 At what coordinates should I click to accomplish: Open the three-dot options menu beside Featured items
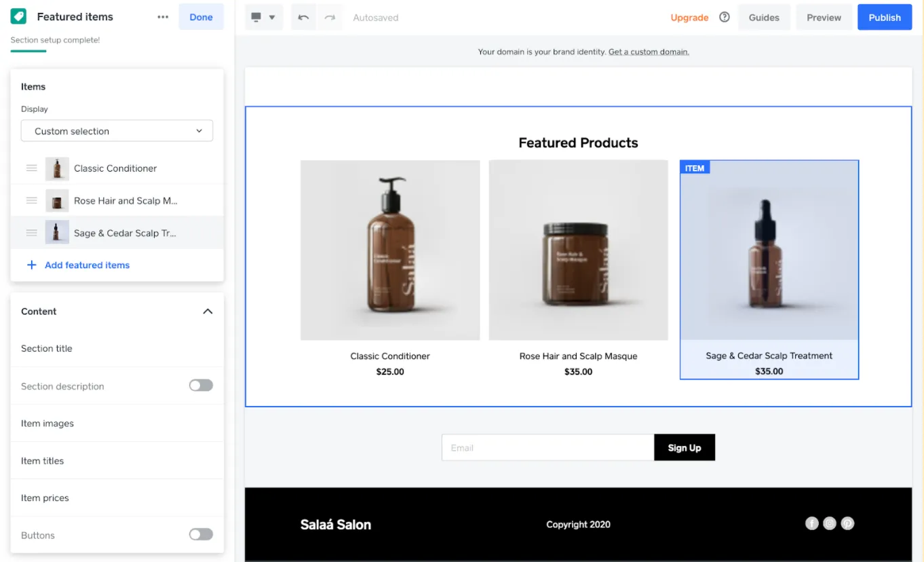163,17
